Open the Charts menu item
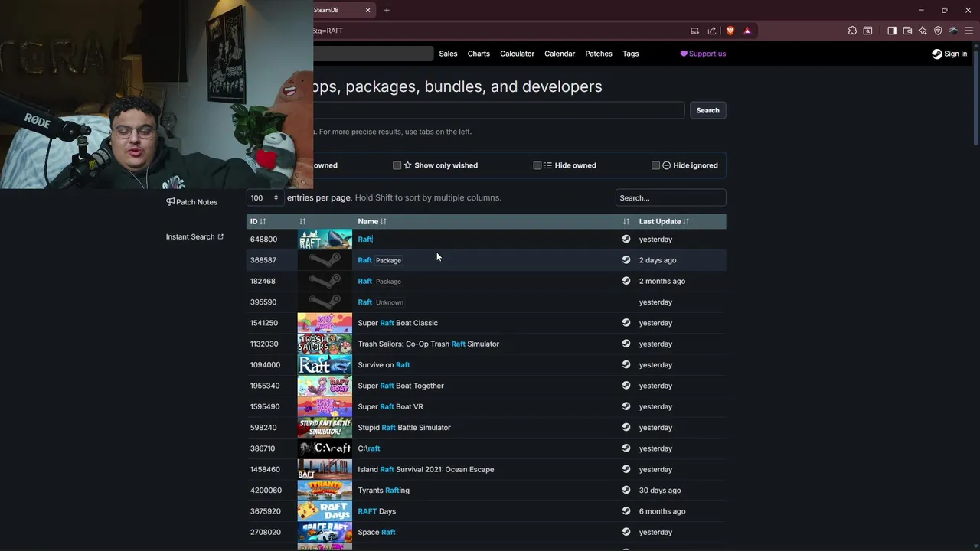Viewport: 980px width, 551px height. (x=479, y=54)
